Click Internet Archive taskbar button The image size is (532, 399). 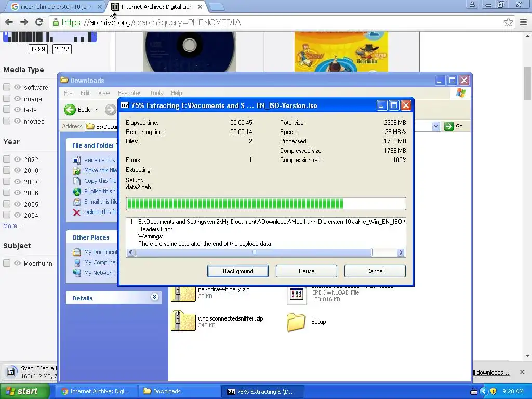coord(97,391)
